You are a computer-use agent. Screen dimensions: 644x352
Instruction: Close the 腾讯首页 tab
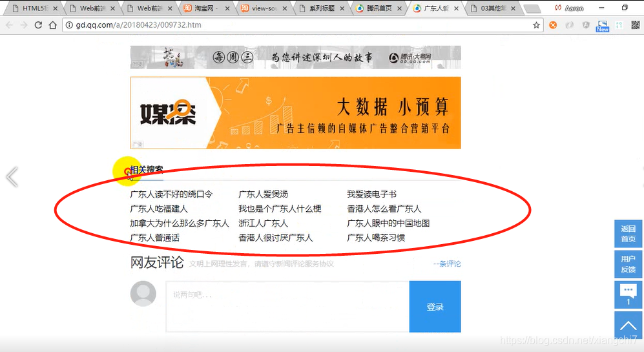399,8
